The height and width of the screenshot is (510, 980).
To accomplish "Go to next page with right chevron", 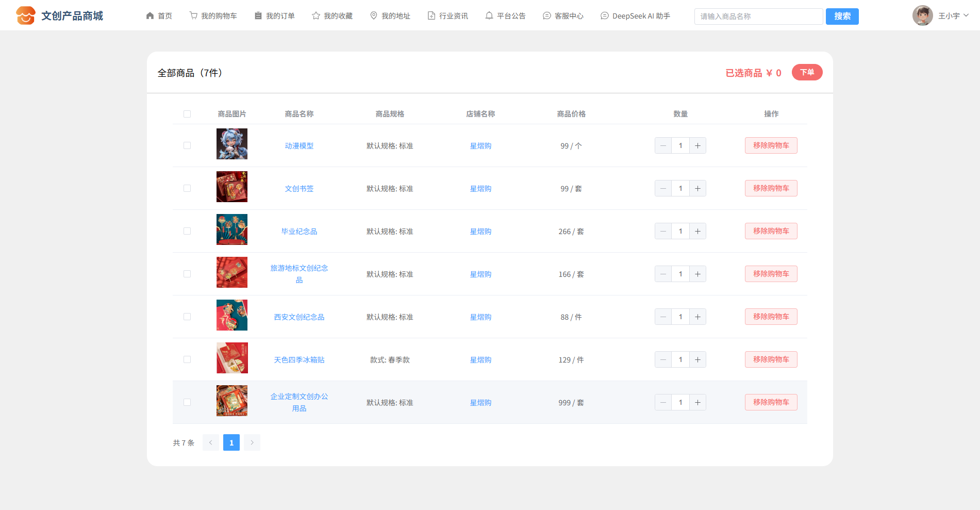I will point(252,442).
